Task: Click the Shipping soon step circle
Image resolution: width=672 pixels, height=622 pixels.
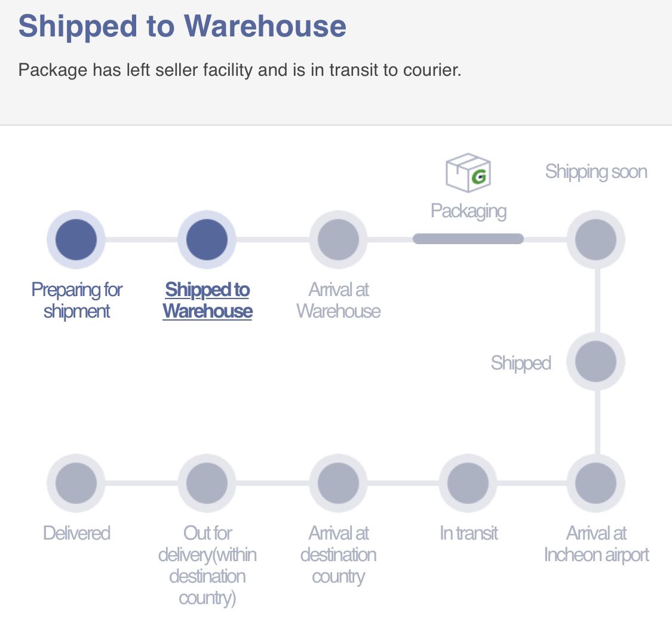Action: click(x=596, y=240)
